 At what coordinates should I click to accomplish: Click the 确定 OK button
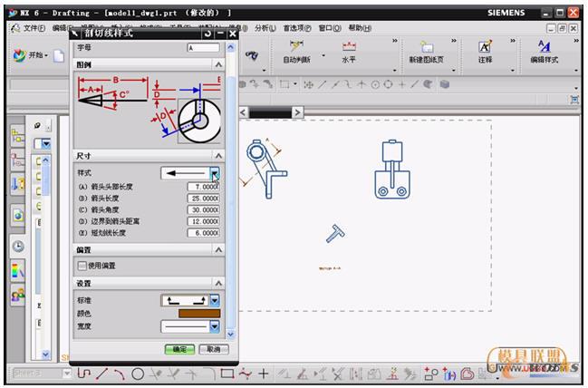[x=179, y=349]
